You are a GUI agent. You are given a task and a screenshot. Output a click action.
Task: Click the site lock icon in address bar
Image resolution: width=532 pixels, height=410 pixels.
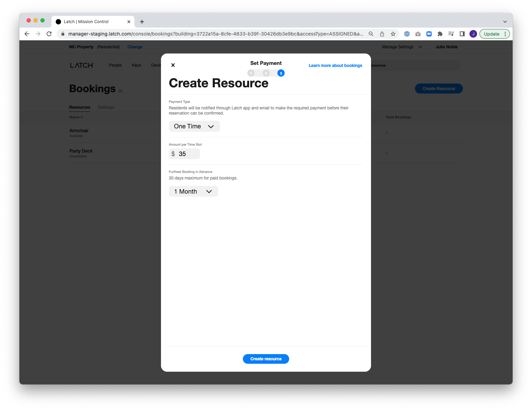click(63, 34)
